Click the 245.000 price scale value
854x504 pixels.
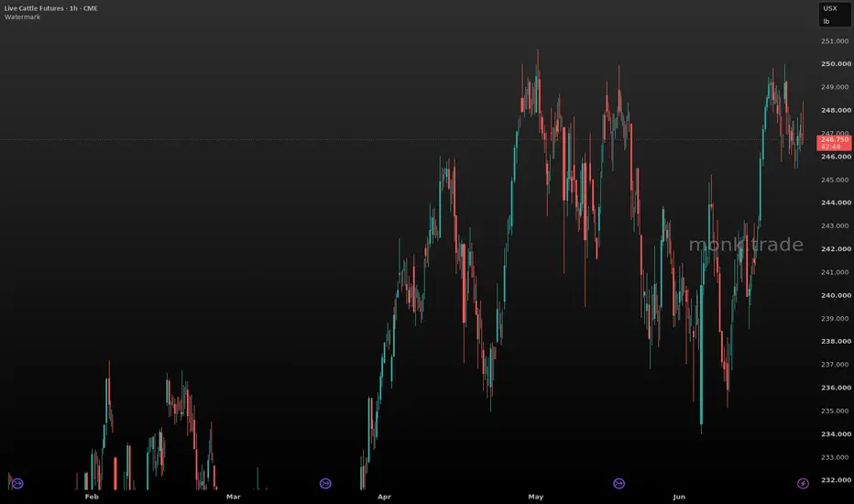[x=835, y=180]
